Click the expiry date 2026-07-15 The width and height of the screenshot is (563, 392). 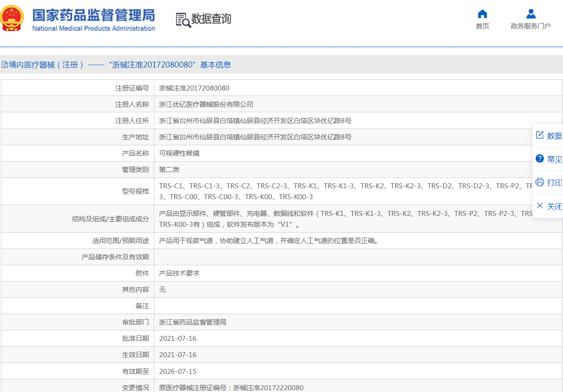click(178, 371)
